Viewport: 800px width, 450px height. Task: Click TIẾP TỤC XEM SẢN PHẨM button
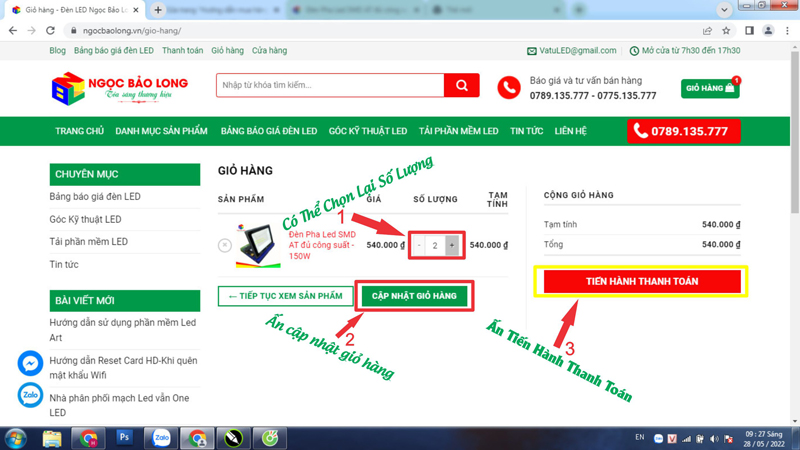pos(285,296)
